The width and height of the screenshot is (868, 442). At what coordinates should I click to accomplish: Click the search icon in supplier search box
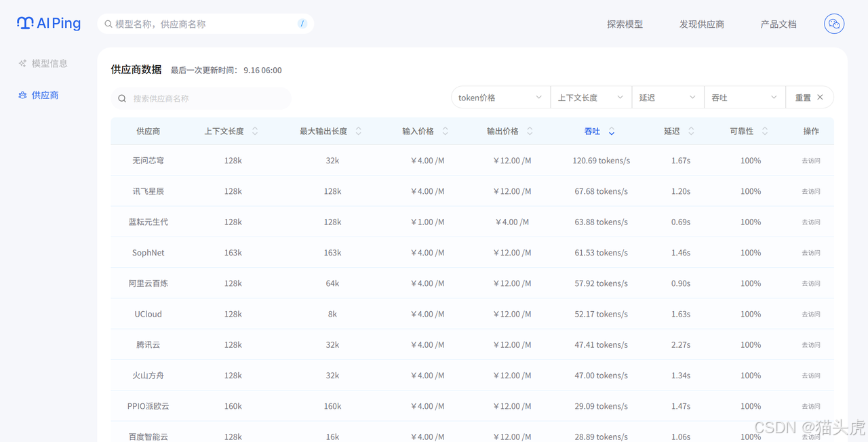click(122, 98)
